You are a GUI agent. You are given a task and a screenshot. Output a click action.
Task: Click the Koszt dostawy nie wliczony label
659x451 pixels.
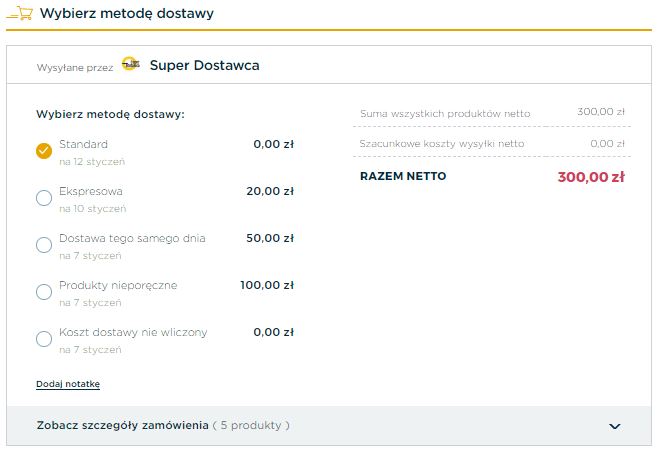click(133, 332)
